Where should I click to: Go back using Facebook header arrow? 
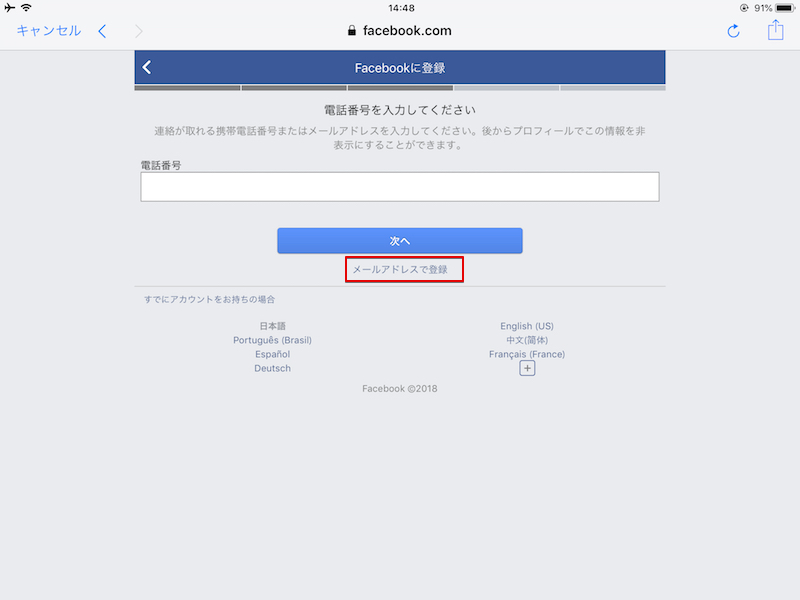tap(147, 67)
